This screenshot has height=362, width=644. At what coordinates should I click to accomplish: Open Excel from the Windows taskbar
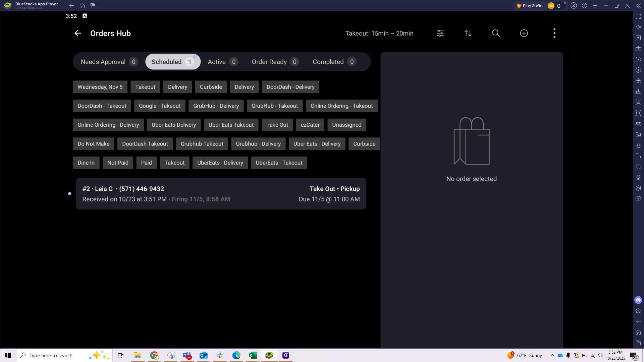click(253, 355)
